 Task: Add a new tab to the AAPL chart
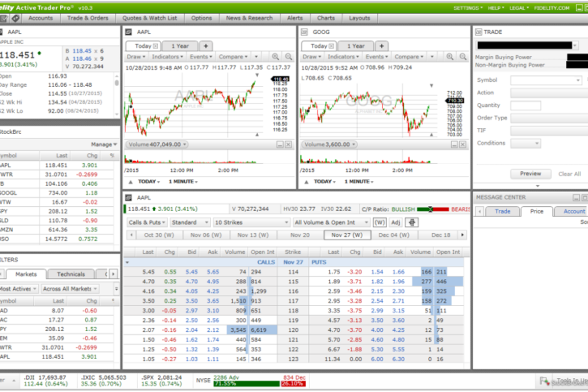click(206, 46)
